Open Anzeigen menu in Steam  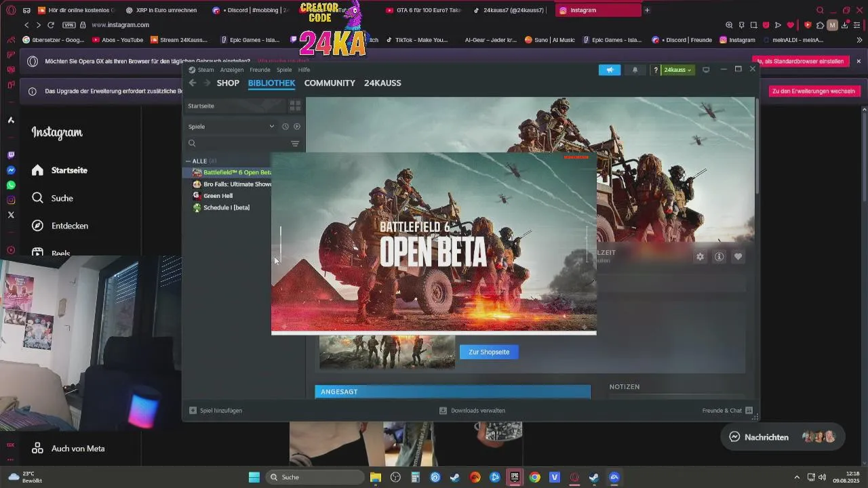click(x=232, y=70)
